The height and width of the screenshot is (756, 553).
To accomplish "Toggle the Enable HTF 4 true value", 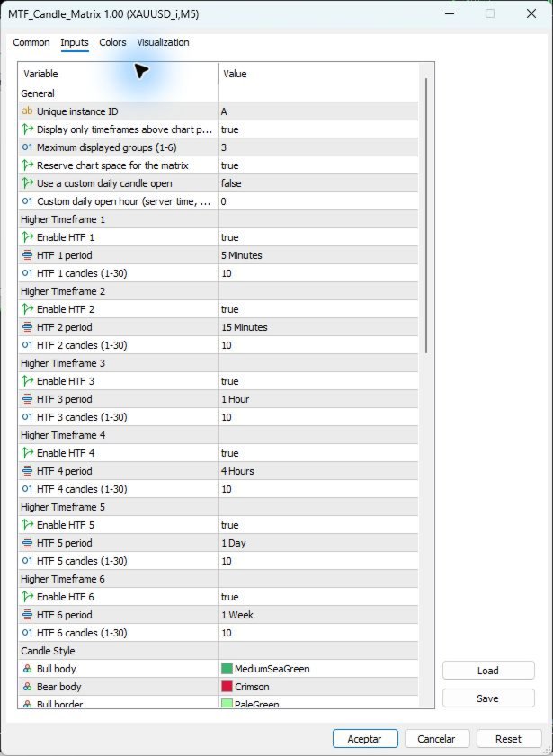I will click(318, 453).
